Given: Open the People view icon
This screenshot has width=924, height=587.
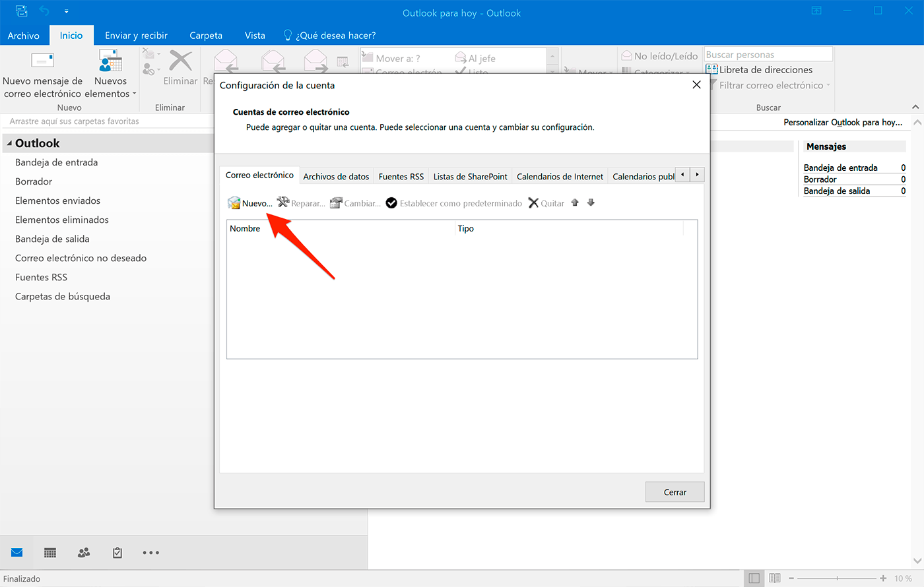Looking at the screenshot, I should point(83,552).
